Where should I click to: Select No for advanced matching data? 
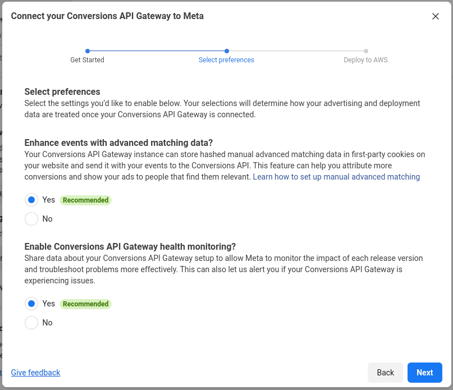point(31,219)
